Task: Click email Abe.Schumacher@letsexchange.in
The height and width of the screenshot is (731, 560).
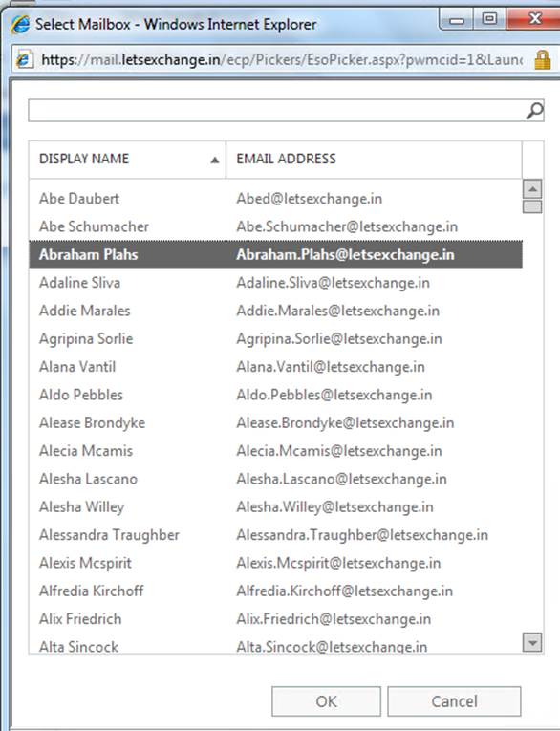Action: pos(347,226)
